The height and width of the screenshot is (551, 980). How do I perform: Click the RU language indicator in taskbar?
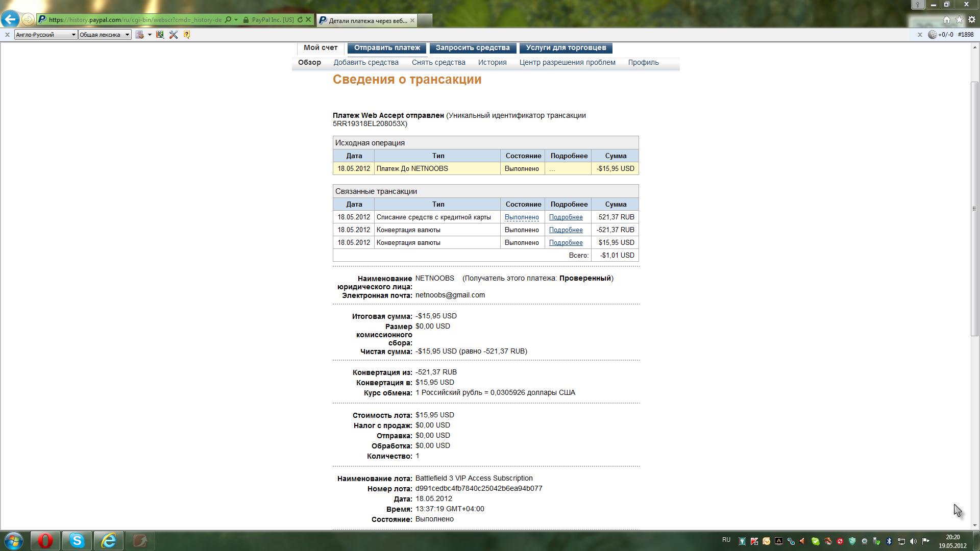726,540
